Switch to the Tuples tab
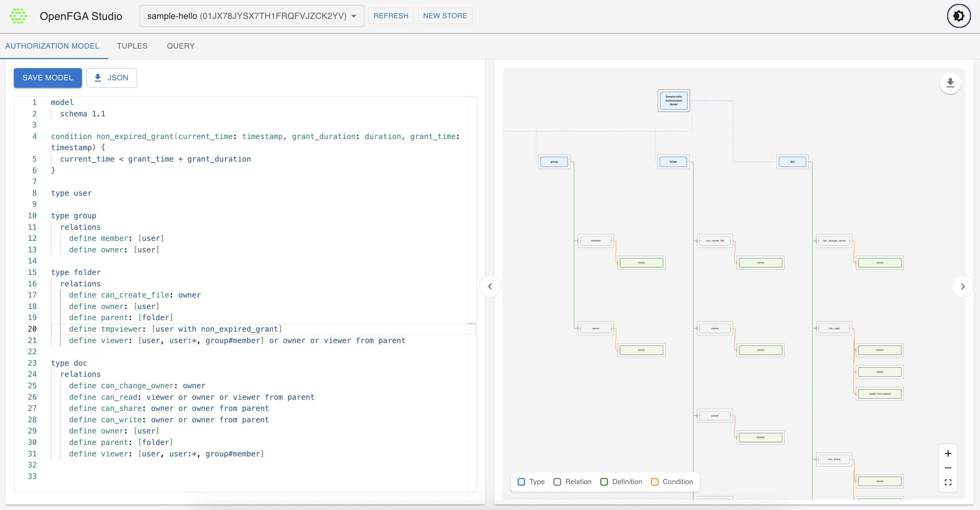This screenshot has width=980, height=510. pyautogui.click(x=132, y=46)
